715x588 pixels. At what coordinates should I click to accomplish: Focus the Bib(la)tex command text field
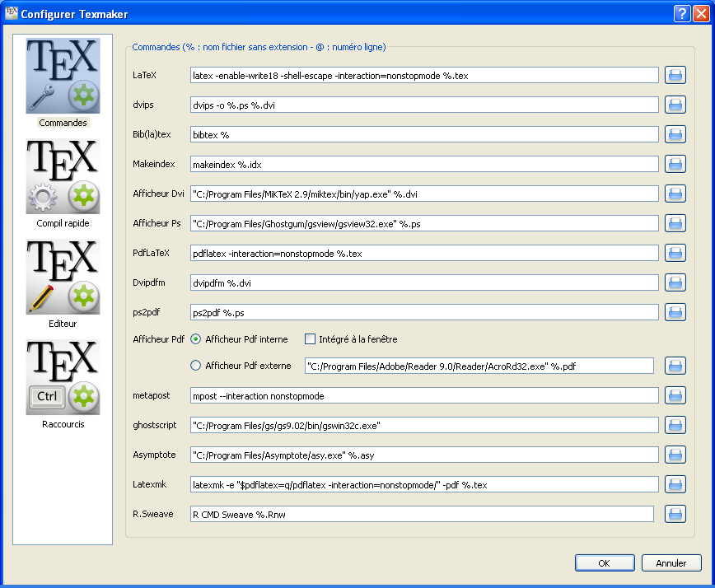pyautogui.click(x=423, y=134)
